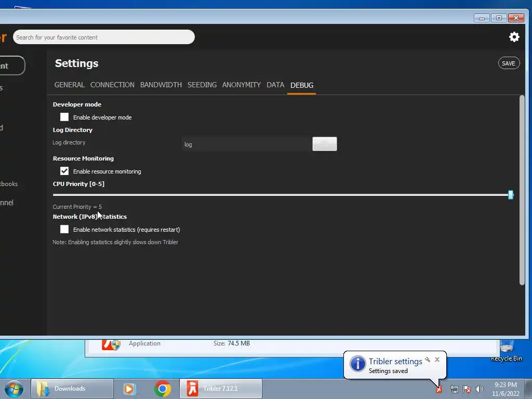The image size is (532, 399).
Task: Click the 'Current Priority = 5' text
Action: click(77, 207)
